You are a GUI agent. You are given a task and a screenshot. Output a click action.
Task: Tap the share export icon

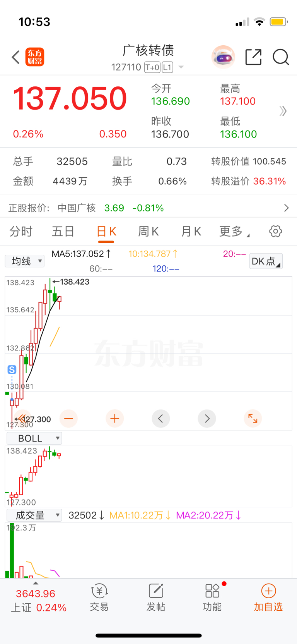(254, 57)
